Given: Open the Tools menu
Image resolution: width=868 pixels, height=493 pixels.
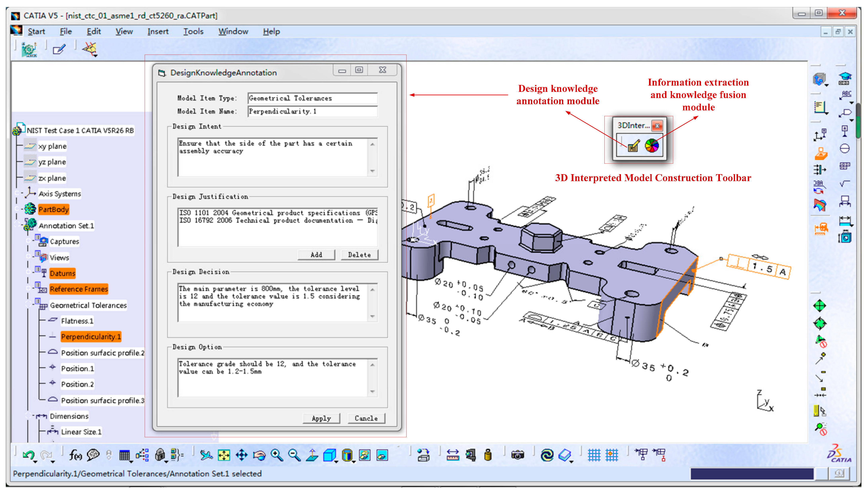Looking at the screenshot, I should pos(193,31).
